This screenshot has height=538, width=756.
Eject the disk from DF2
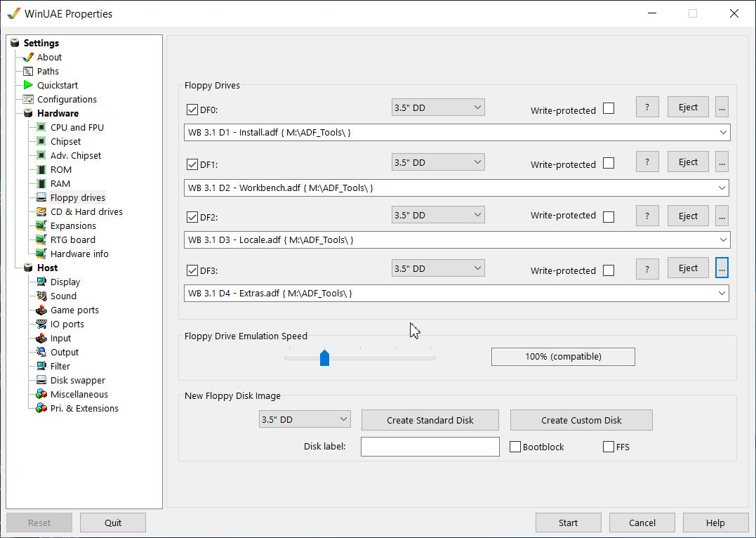pyautogui.click(x=688, y=216)
